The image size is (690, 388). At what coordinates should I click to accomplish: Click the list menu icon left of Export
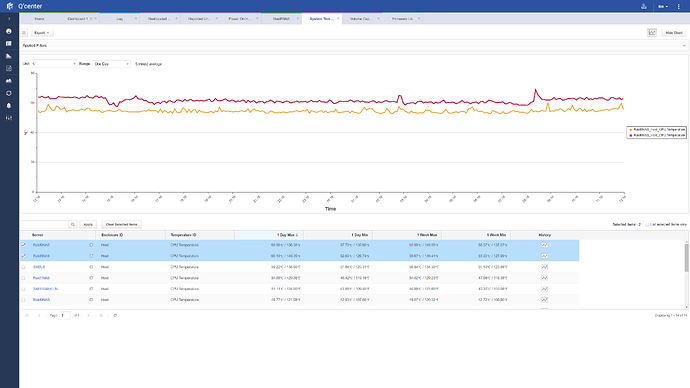click(24, 33)
